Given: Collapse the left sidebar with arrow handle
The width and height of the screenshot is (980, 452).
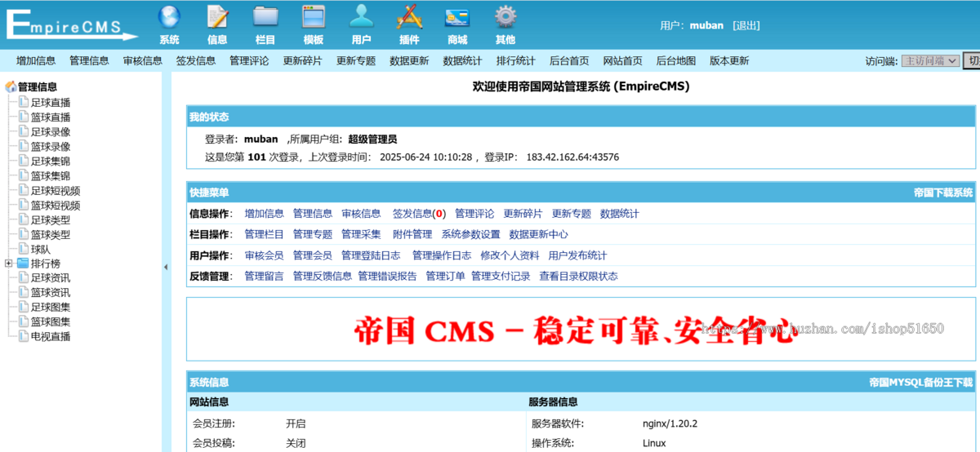Looking at the screenshot, I should tap(167, 267).
